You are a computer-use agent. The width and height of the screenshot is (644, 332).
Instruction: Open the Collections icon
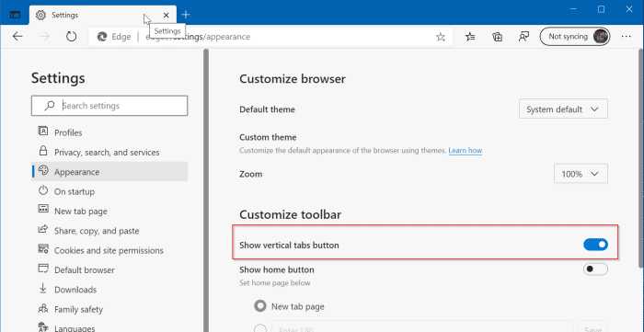[x=498, y=37]
